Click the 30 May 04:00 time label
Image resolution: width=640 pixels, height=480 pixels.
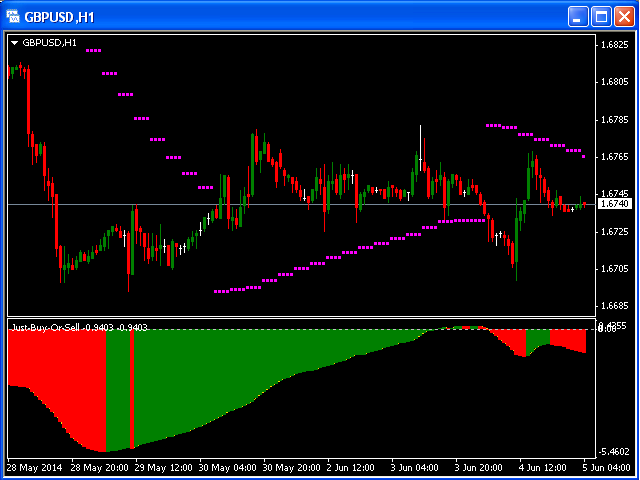click(225, 467)
